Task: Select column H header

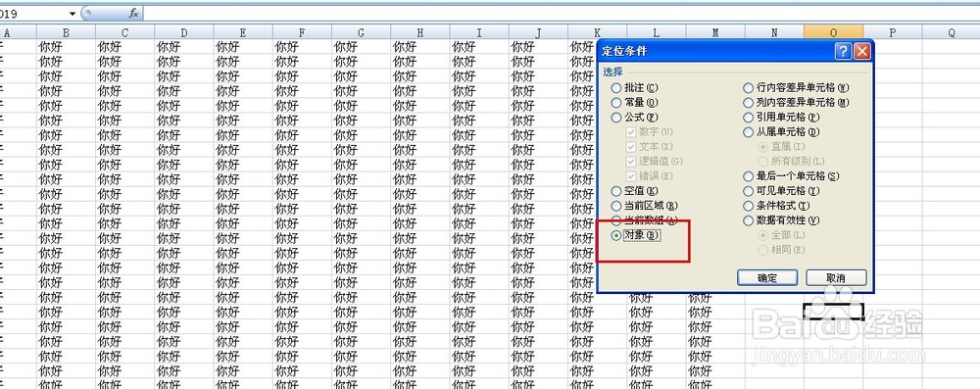Action: coord(420,32)
